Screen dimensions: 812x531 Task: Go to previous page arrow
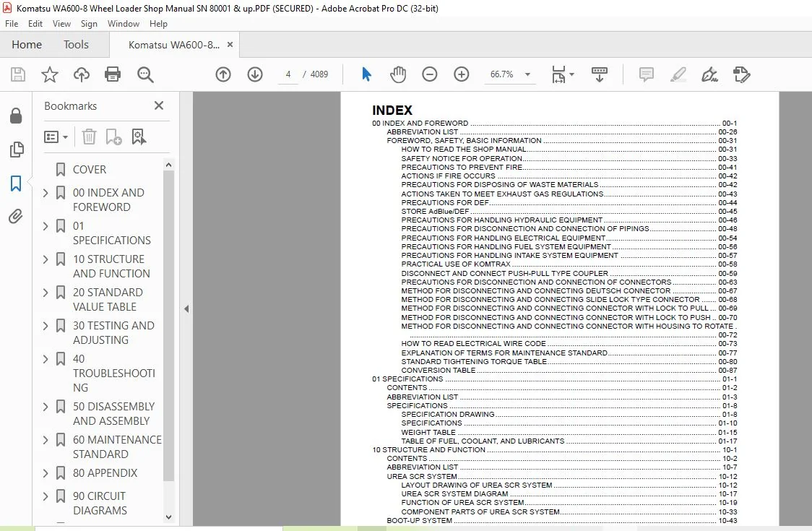click(x=223, y=74)
